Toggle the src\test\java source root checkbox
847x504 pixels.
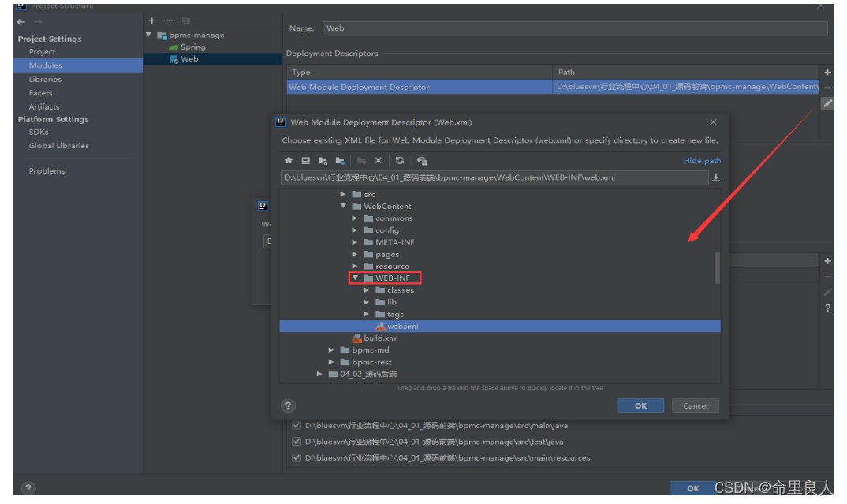296,442
